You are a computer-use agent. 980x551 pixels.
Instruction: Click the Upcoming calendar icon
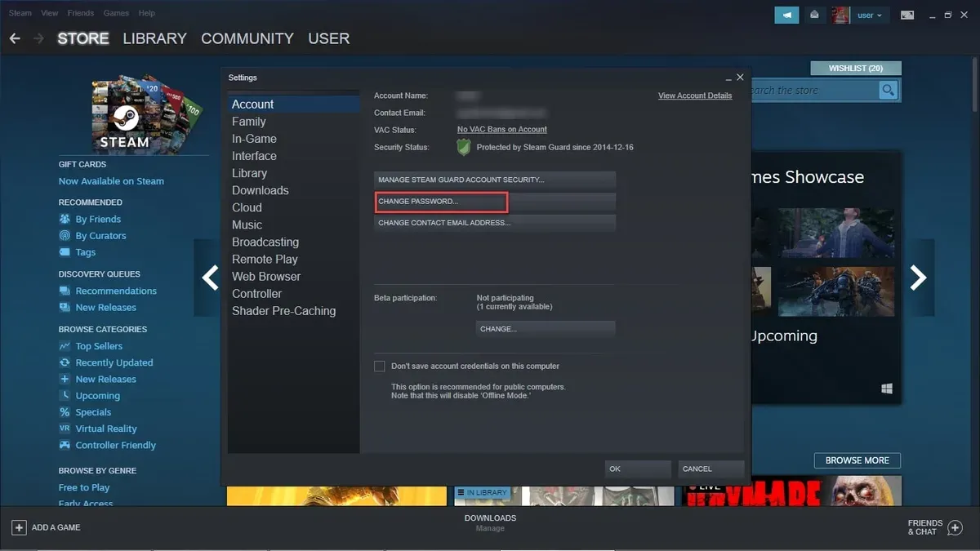pos(65,395)
